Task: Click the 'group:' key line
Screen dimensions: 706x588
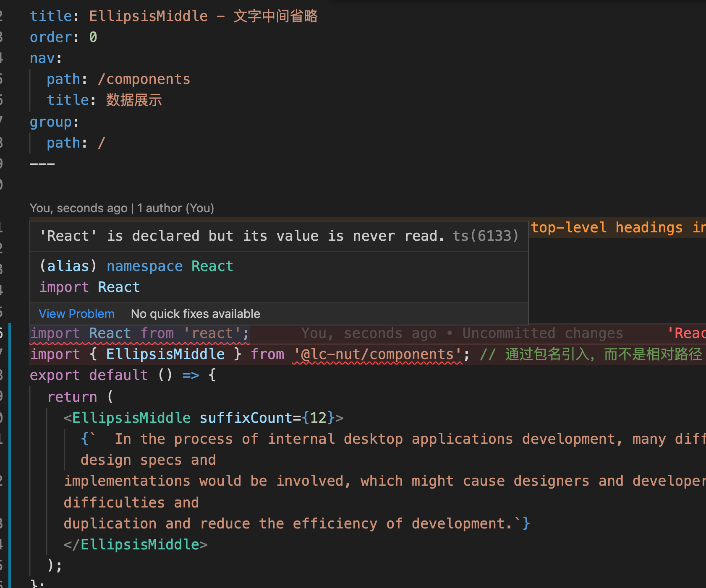Action: (54, 122)
